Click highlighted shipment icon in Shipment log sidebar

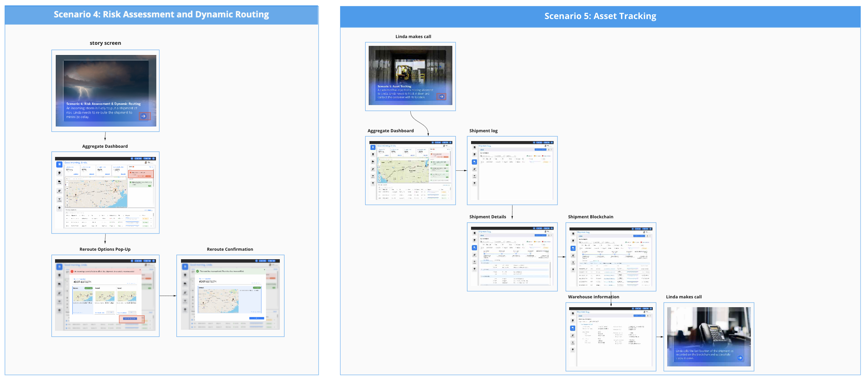click(x=474, y=162)
